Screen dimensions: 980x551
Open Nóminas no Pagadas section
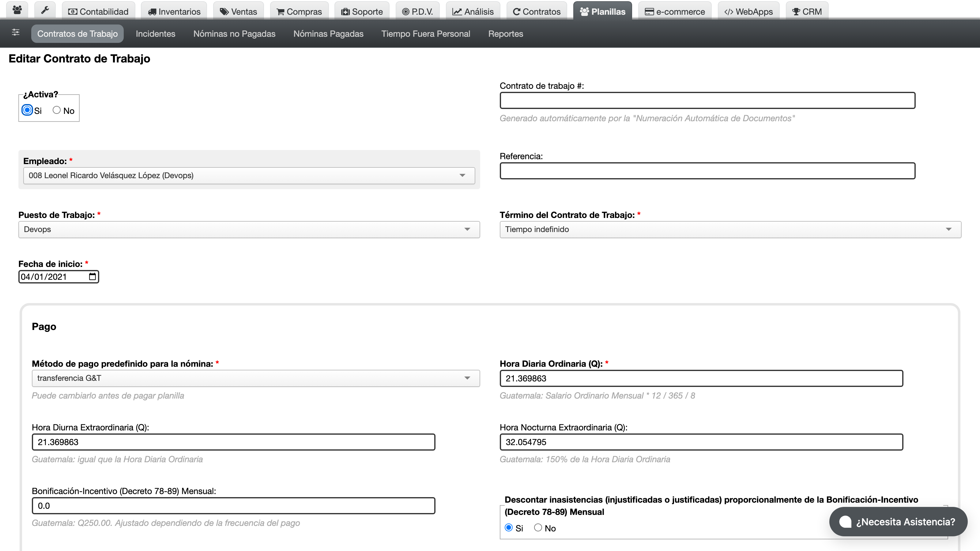[x=234, y=33]
